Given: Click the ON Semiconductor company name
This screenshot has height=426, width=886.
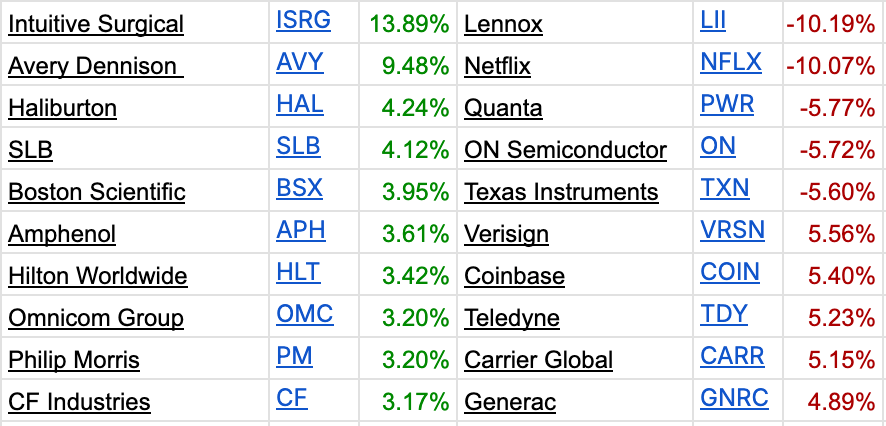Looking at the screenshot, I should point(566,150).
